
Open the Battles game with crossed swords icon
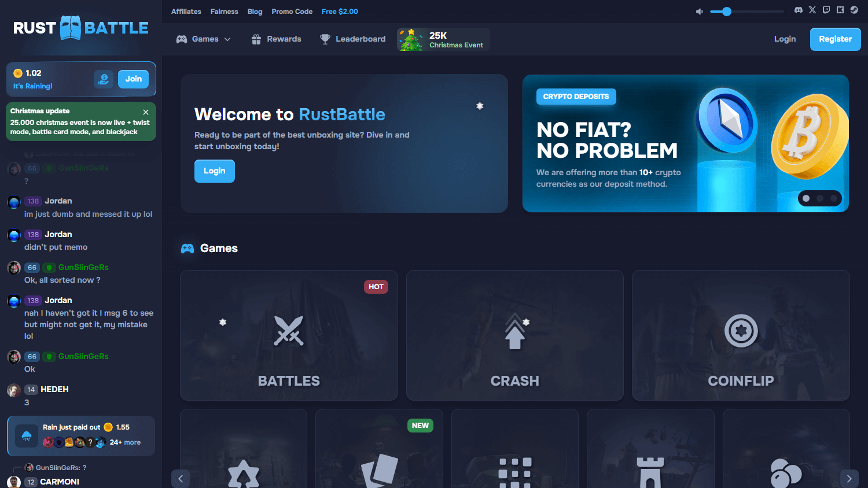[x=289, y=330]
